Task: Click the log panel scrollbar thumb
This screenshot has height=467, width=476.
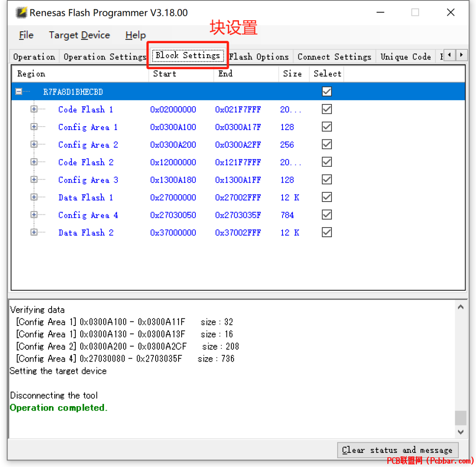Action: coord(460,418)
